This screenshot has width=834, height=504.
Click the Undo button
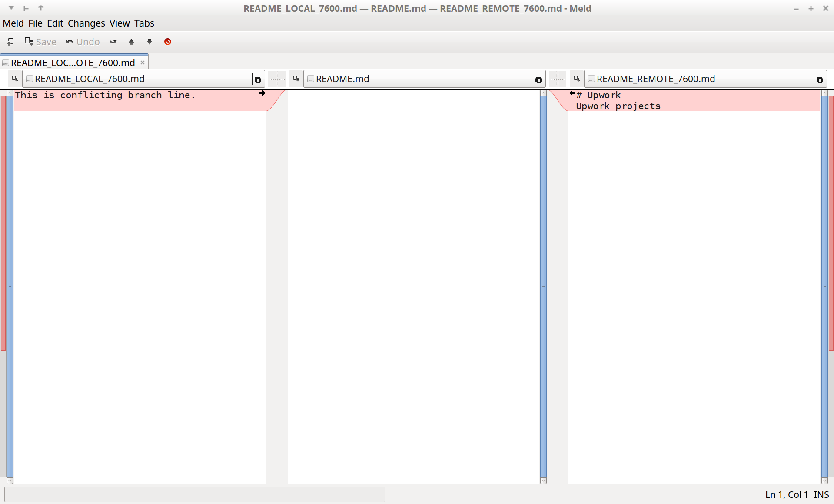83,42
